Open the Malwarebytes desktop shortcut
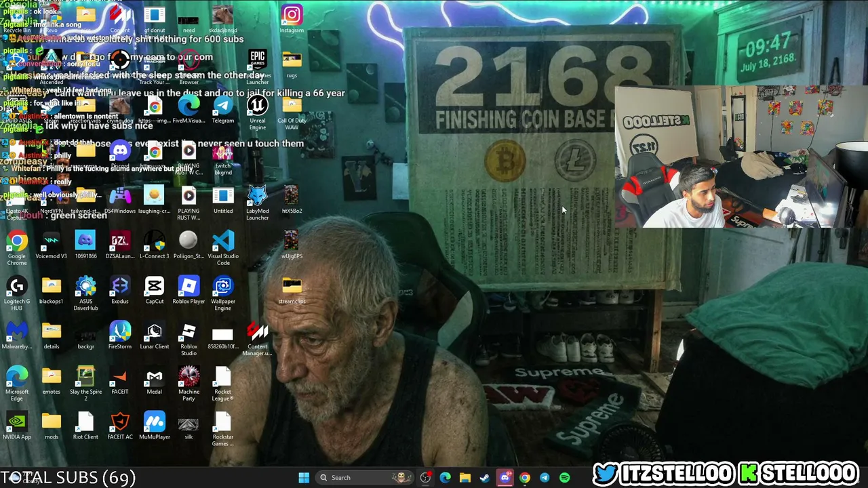The image size is (868, 488). point(17,336)
